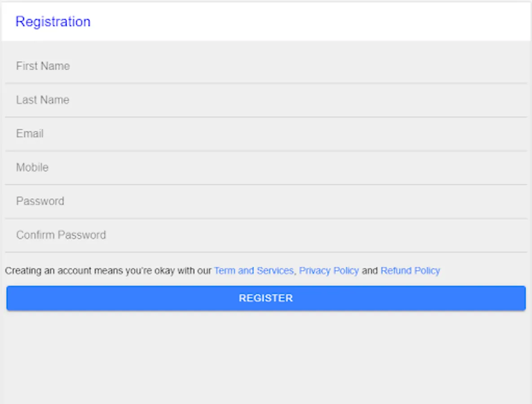Open the Term and Services link
Image resolution: width=532 pixels, height=404 pixels.
click(254, 271)
